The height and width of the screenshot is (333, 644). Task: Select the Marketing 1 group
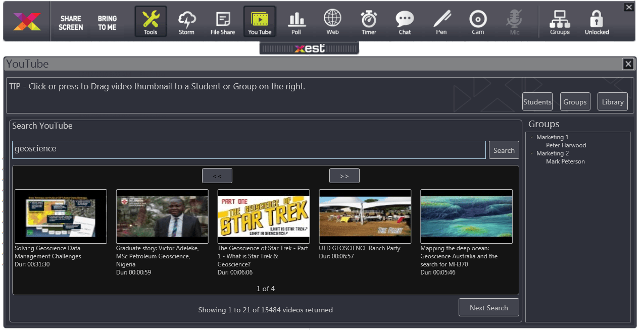click(x=553, y=137)
